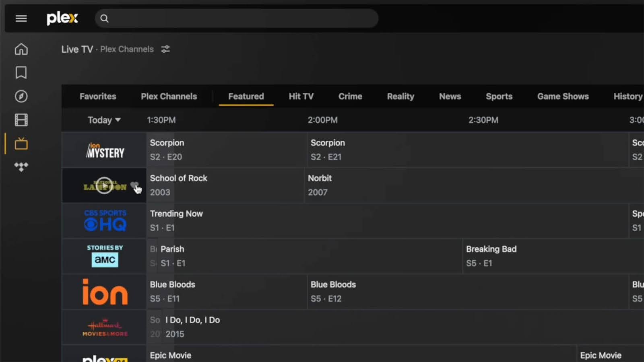Open Discover compass icon in sidebar
This screenshot has width=644, height=362.
click(21, 96)
